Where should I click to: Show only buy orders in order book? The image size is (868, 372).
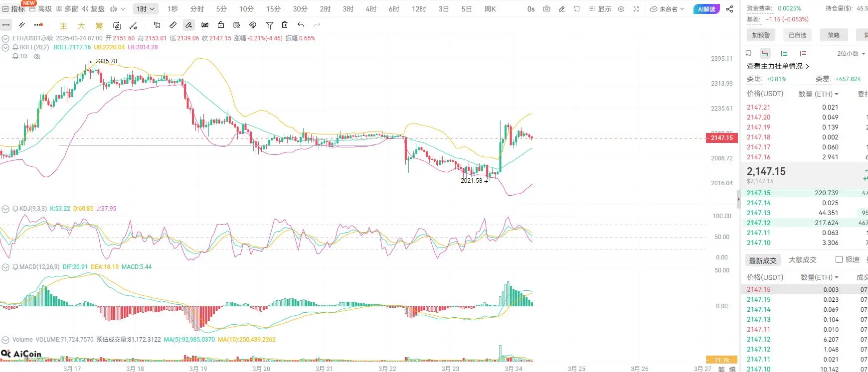pyautogui.click(x=784, y=53)
